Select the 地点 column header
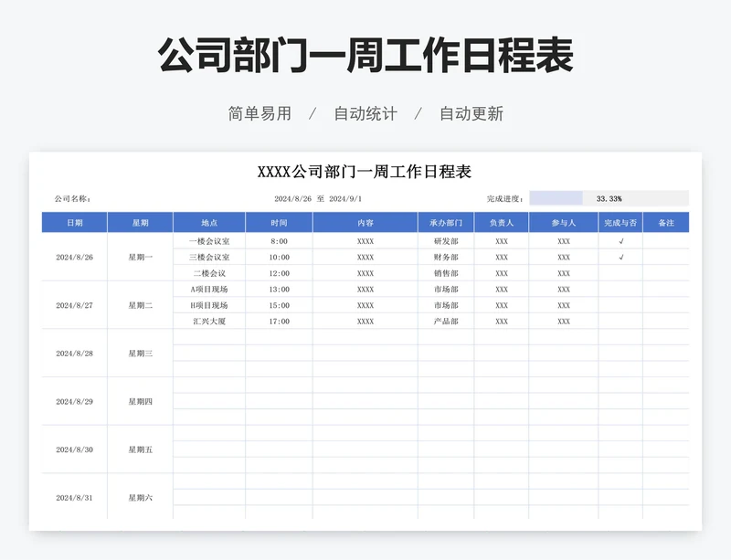 tap(209, 222)
